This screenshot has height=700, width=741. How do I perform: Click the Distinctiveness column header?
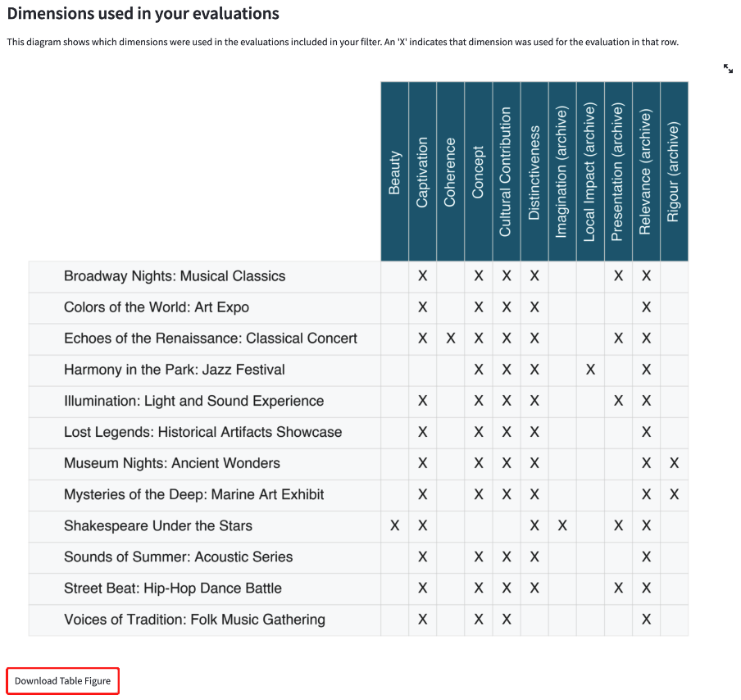coord(534,172)
